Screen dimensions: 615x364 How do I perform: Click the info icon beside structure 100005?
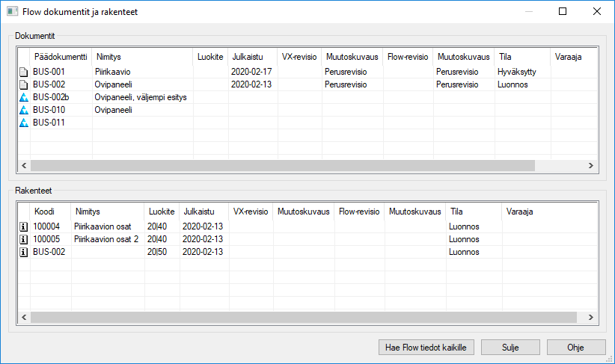(23, 239)
